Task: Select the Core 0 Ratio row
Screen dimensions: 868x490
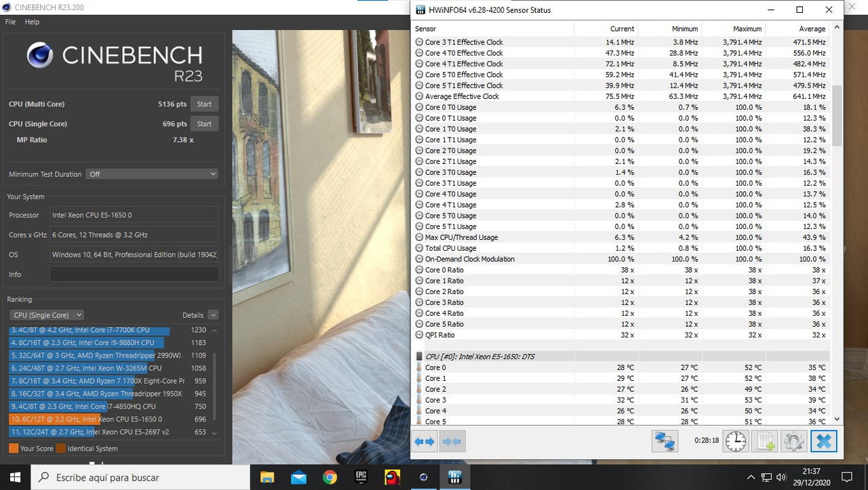Action: point(620,270)
